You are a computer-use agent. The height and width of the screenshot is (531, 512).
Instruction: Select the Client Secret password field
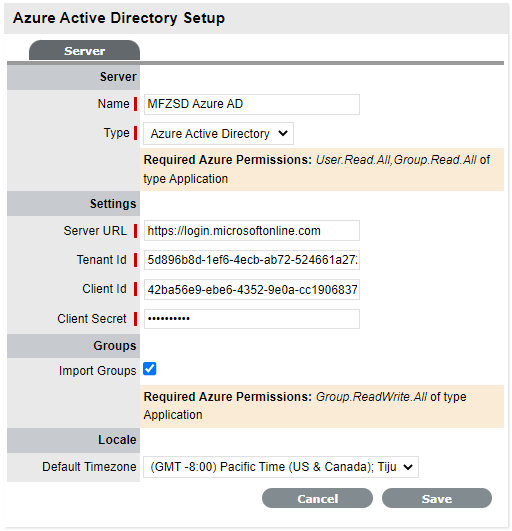pyautogui.click(x=252, y=319)
